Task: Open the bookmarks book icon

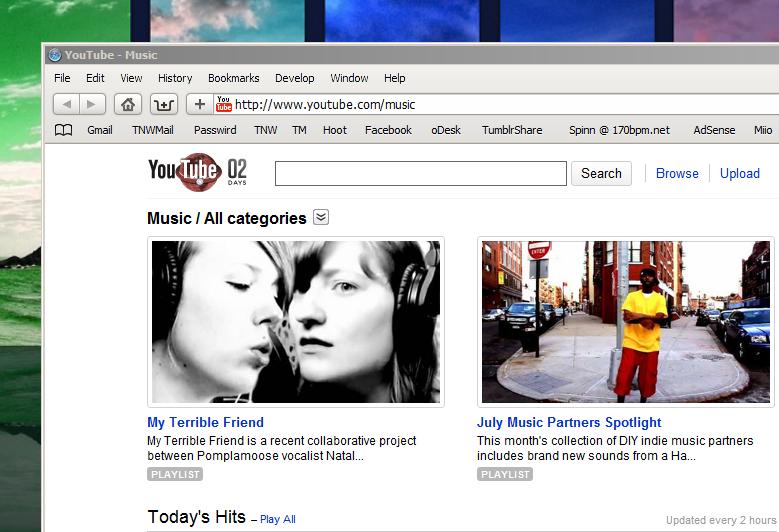Action: (x=63, y=130)
